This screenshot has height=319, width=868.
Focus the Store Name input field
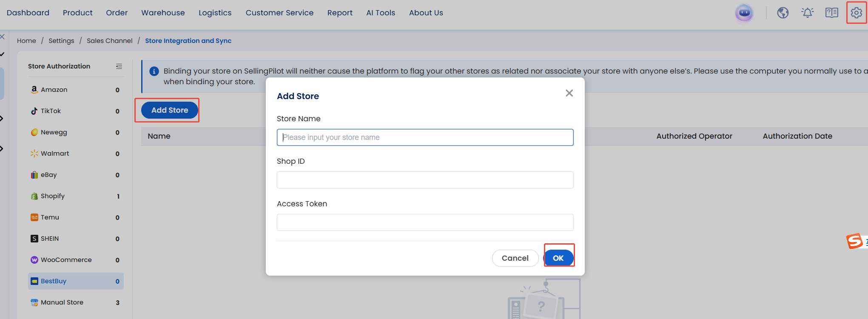click(425, 137)
